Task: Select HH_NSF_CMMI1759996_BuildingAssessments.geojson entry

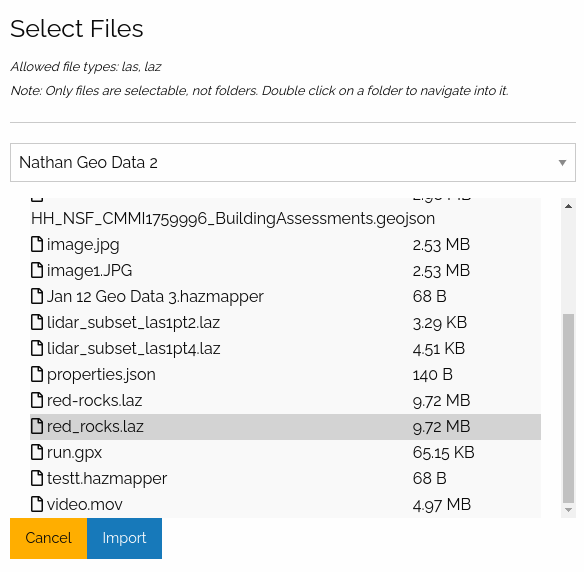Action: tap(233, 219)
